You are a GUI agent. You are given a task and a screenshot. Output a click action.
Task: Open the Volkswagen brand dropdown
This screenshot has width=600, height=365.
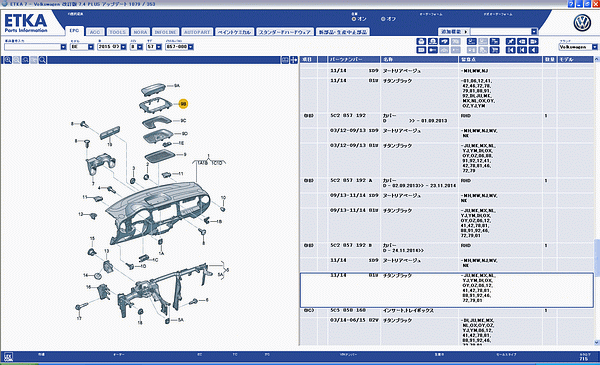[595, 47]
